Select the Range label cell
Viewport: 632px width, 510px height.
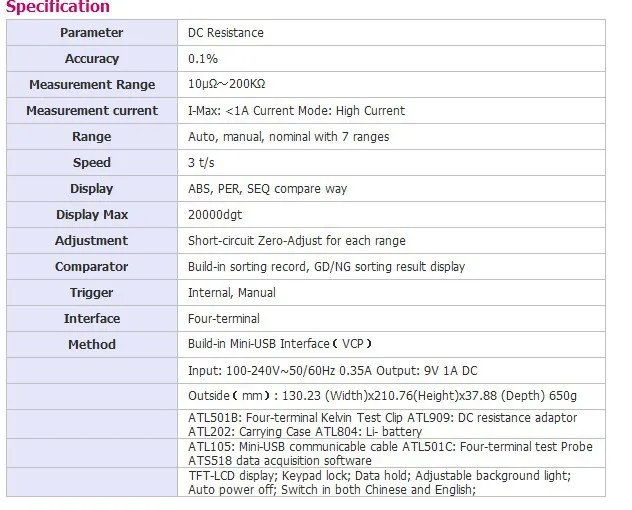click(x=92, y=137)
